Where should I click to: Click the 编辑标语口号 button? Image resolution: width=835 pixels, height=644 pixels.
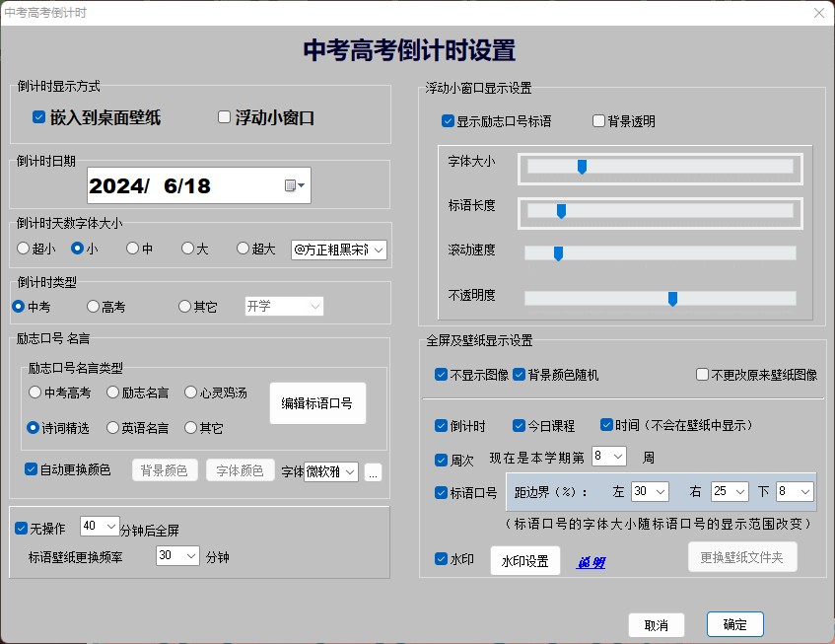(x=317, y=403)
